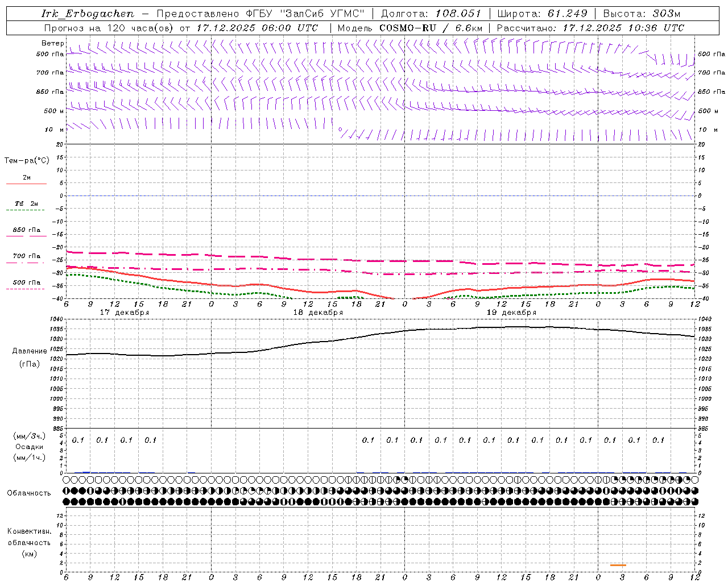Click the '(мм/3ч.)' precipitation unit label
This screenshot has height=582, width=728.
[30, 436]
